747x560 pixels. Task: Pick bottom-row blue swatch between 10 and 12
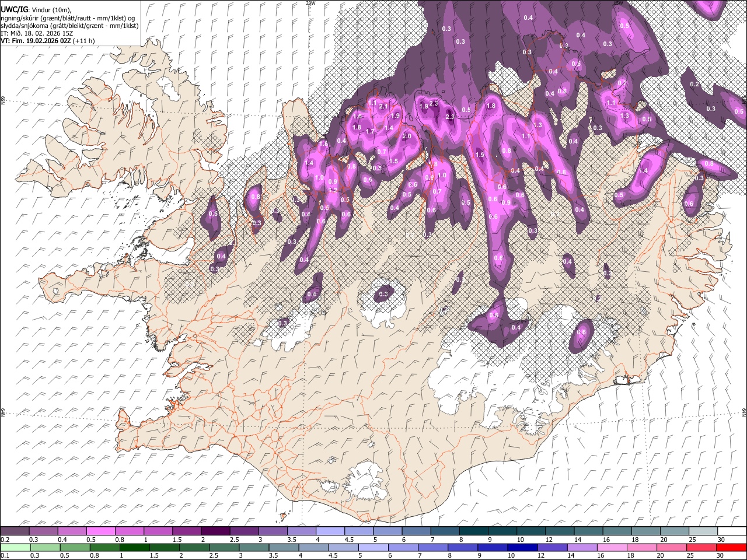522,548
